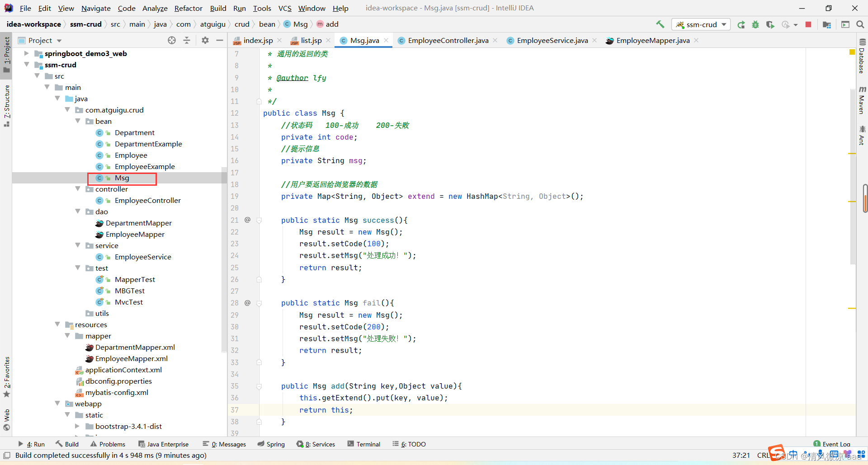Open the Terminal tool window
Image resolution: width=868 pixels, height=465 pixels.
pos(364,444)
